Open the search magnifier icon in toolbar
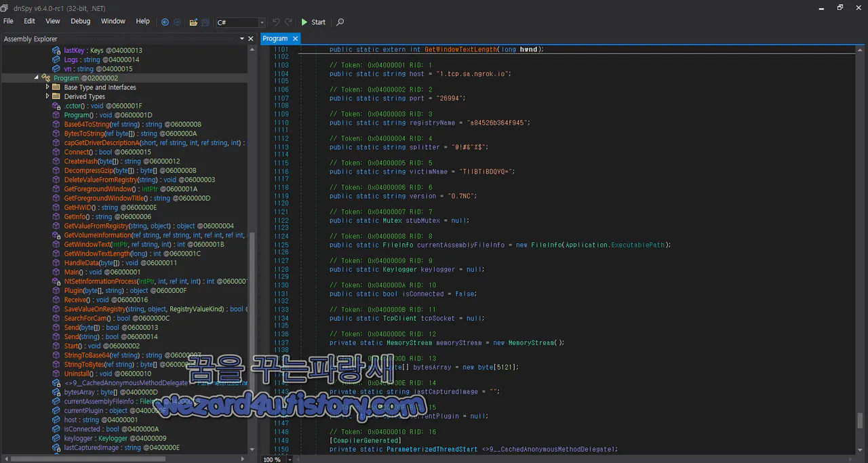This screenshot has width=868, height=463. 340,22
